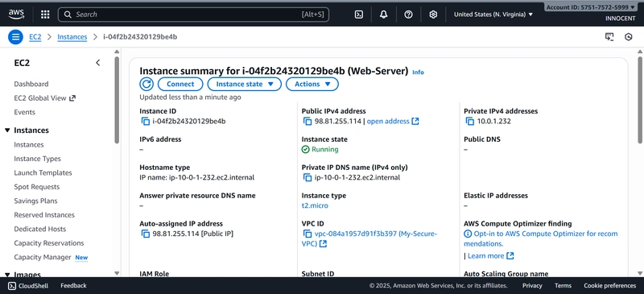Open the screen-share panel icon near breadcrumb right
The height and width of the screenshot is (294, 644).
pos(609,37)
